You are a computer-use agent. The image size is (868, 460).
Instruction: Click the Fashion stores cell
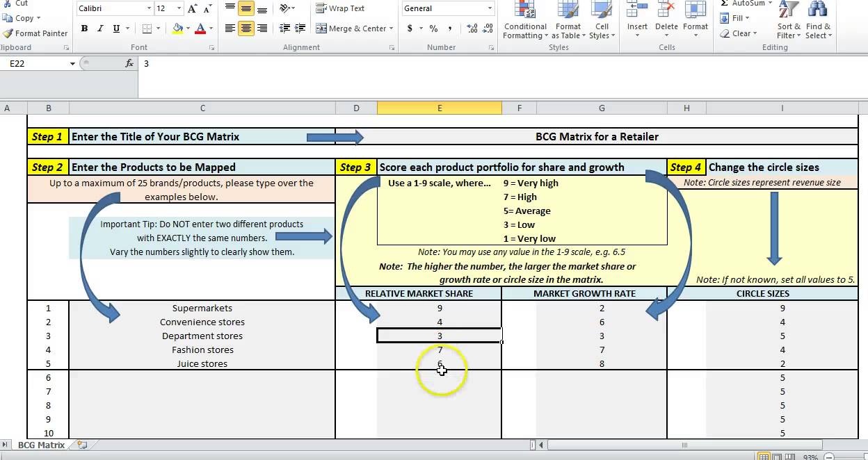point(202,350)
